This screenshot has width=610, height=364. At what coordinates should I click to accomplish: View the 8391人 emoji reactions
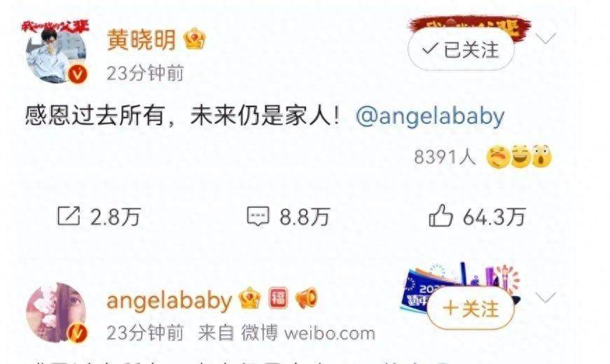click(x=483, y=157)
